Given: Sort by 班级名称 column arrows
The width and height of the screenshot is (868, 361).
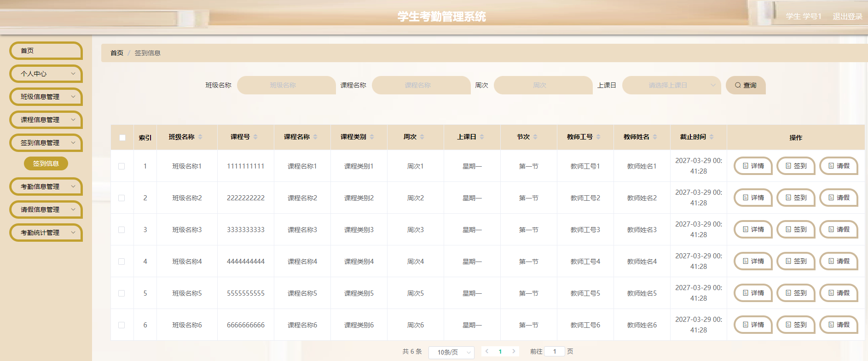Looking at the screenshot, I should (200, 137).
